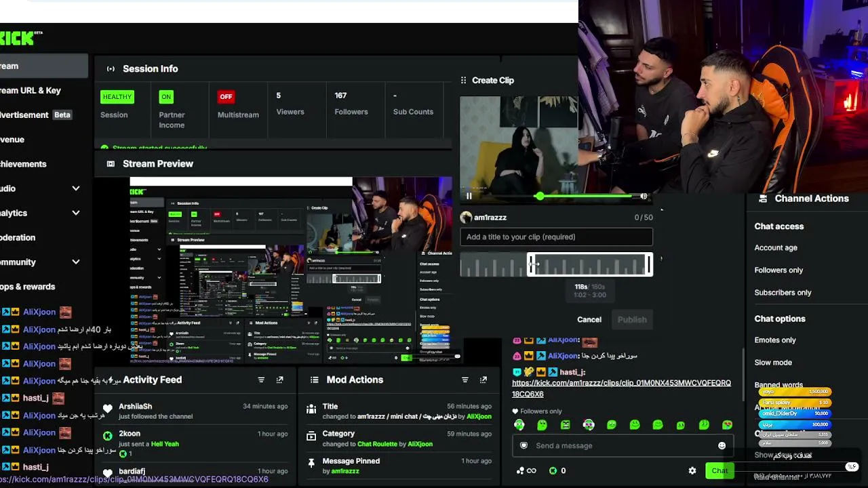Viewport: 868px width, 488px height.
Task: Expand the Community sidebar section
Action: coord(75,262)
